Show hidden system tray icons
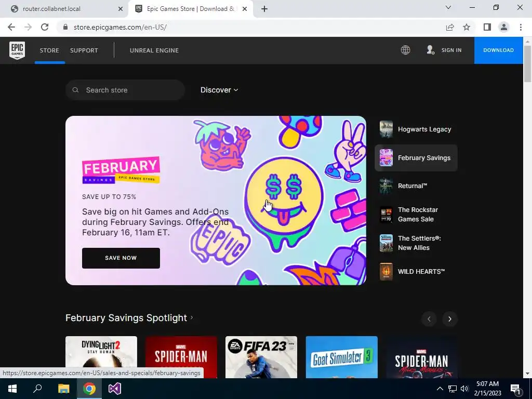The height and width of the screenshot is (399, 532). pos(440,389)
